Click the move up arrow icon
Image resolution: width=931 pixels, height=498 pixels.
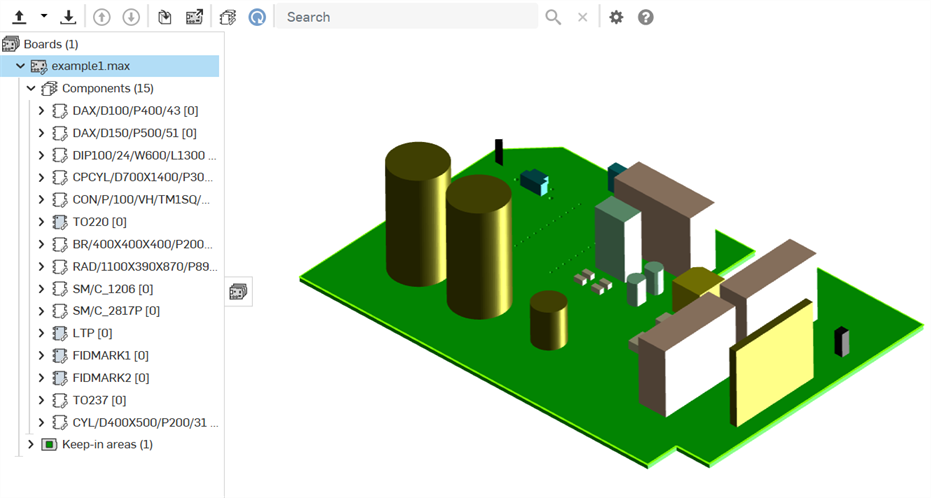click(101, 17)
